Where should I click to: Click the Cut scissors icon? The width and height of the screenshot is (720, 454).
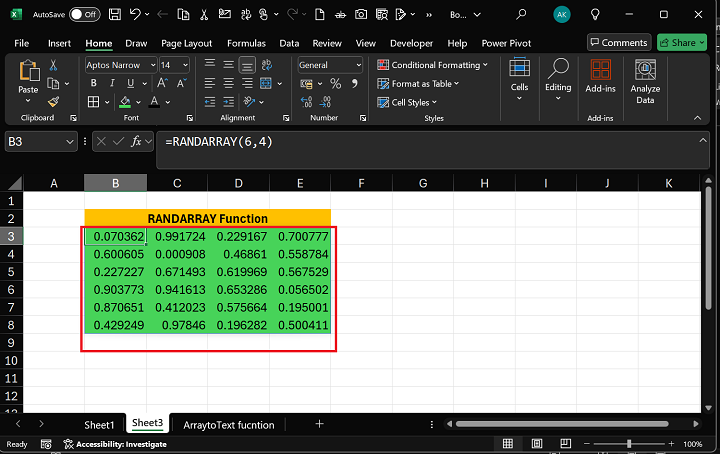tap(53, 66)
